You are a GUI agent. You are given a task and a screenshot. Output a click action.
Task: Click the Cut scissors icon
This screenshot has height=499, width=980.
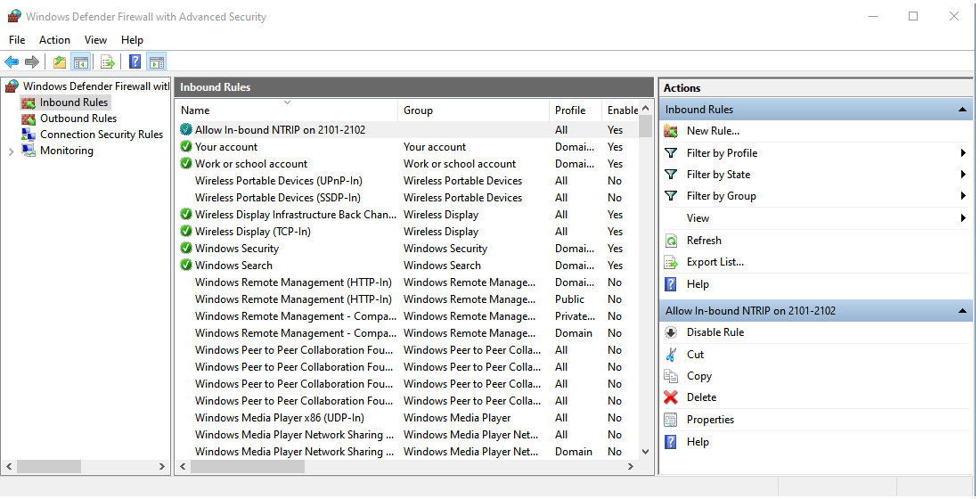(x=671, y=355)
